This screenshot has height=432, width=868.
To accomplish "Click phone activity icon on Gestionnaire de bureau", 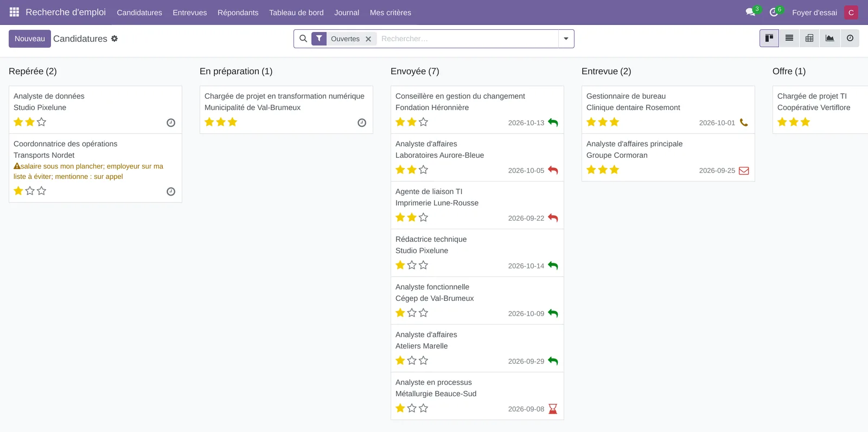I will point(744,122).
